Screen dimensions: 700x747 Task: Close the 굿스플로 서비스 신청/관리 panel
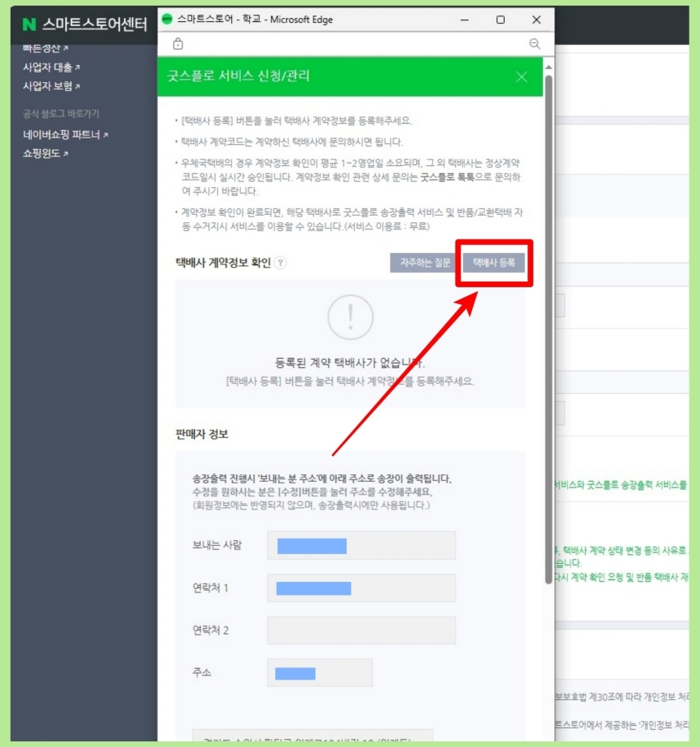[x=522, y=76]
